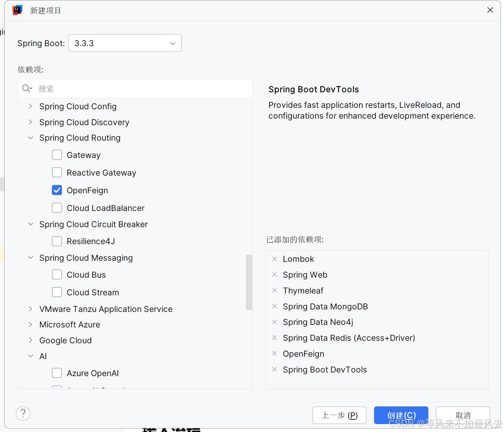Expand Spring Cloud Config node
This screenshot has width=504, height=432.
click(31, 106)
